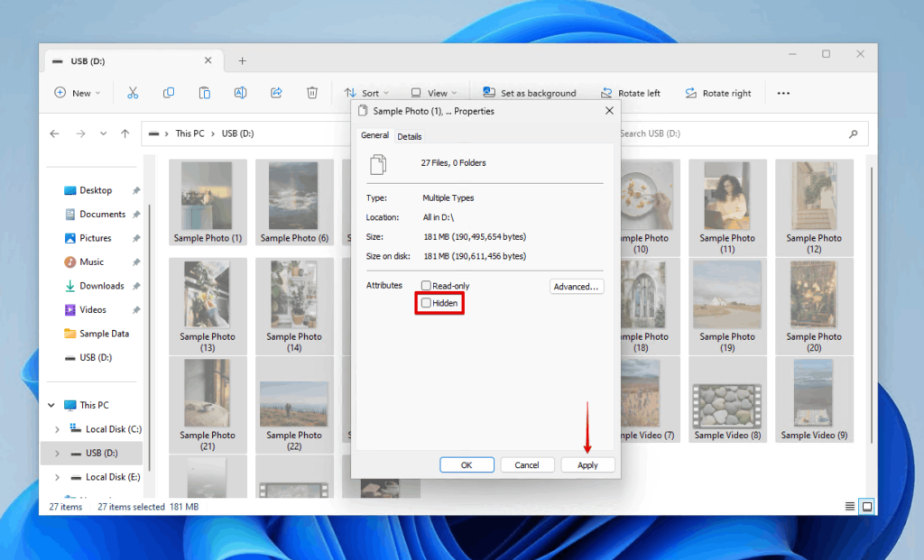
Task: Switch to the Details tab in Properties
Action: (x=410, y=136)
